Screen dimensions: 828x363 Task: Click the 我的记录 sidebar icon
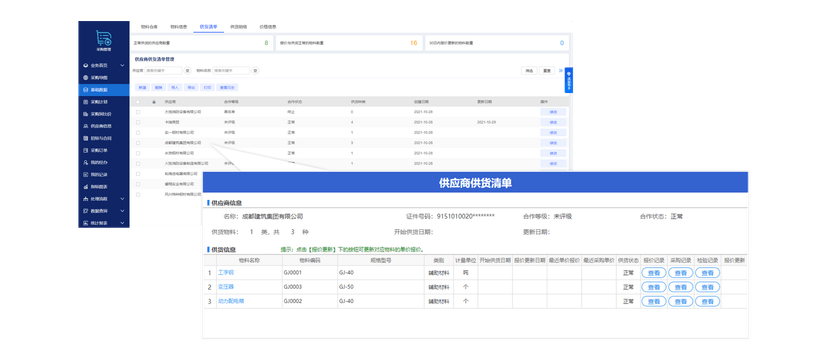pyautogui.click(x=86, y=174)
